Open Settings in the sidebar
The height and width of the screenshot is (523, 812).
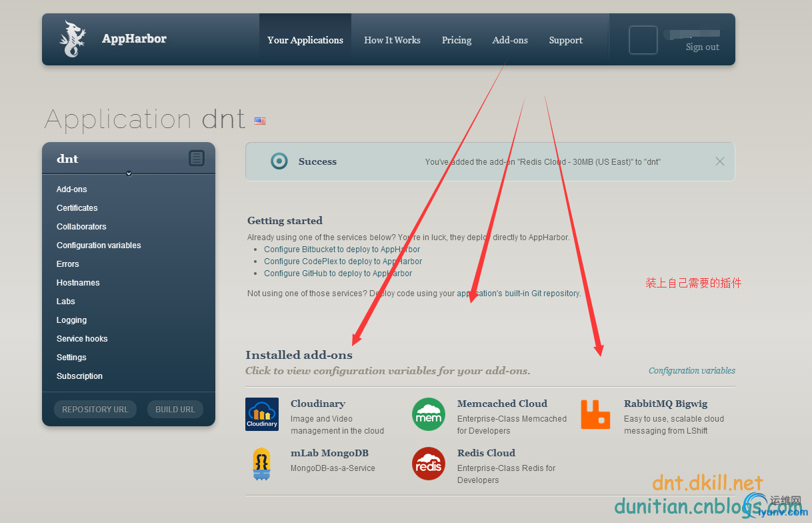71,358
